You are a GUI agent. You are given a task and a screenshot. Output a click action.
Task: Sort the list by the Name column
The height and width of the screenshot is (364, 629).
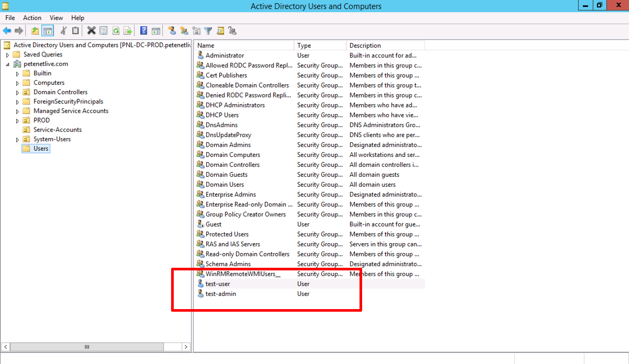tap(244, 45)
